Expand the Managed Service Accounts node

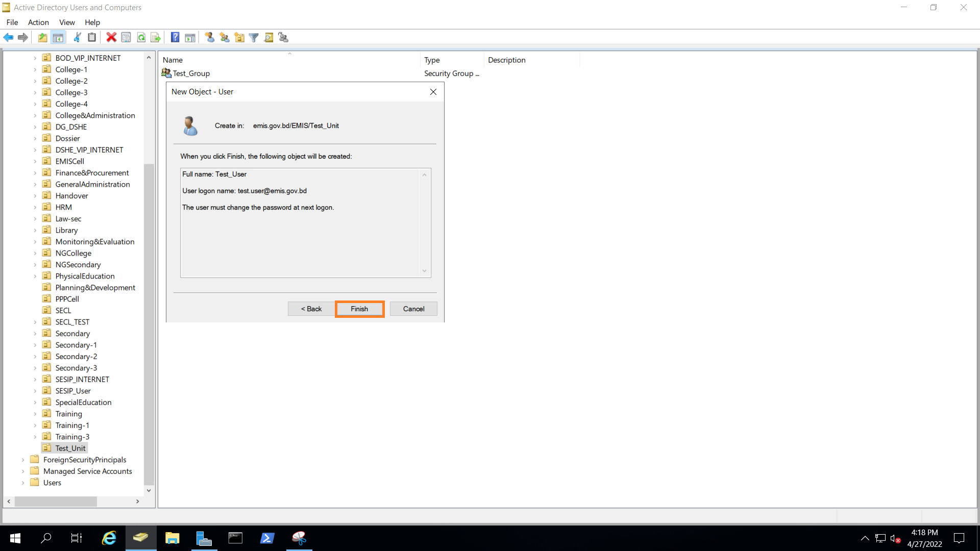[23, 471]
